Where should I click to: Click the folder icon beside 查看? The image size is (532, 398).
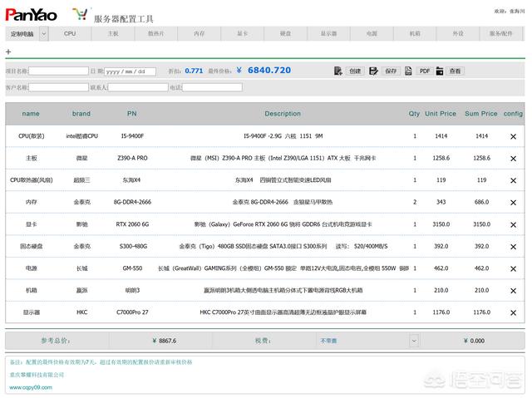point(440,71)
